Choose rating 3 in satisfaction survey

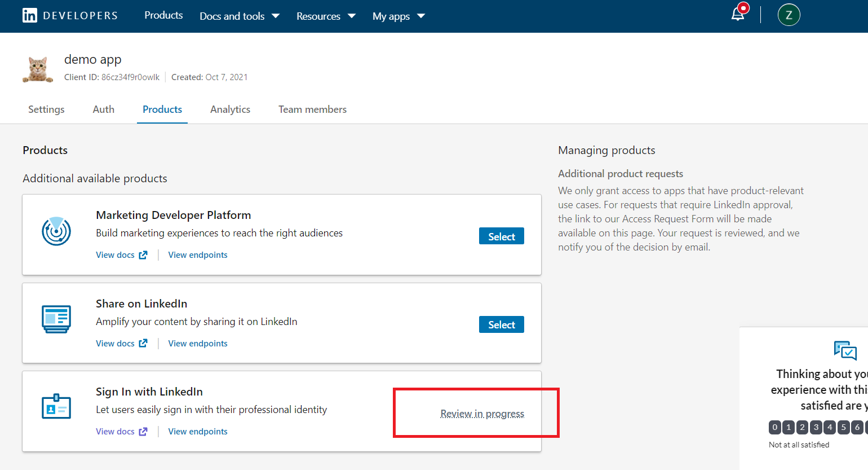pyautogui.click(x=816, y=427)
